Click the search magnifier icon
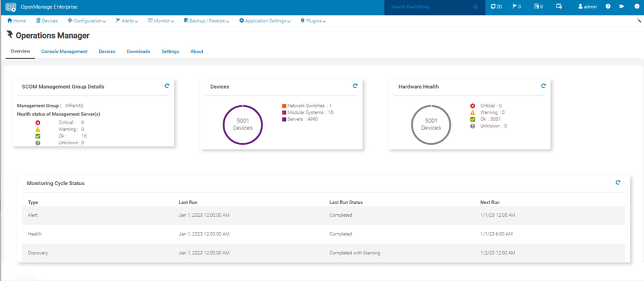This screenshot has width=644, height=281. point(476,7)
